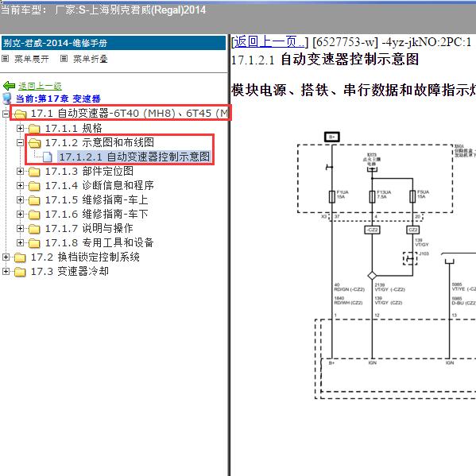Select 17.1.8 专用工具和设备 tree item
Screen dimensions: 476x476
[x=99, y=242]
